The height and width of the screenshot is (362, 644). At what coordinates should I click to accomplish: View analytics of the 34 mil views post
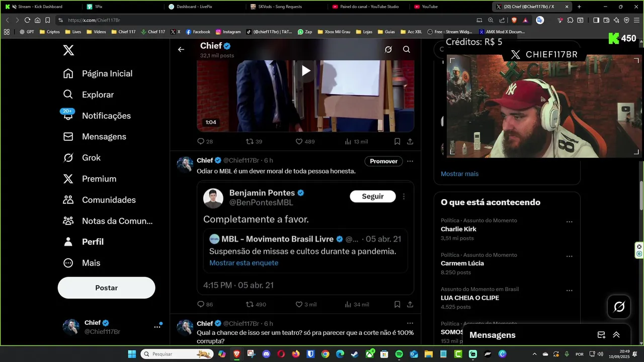click(356, 304)
